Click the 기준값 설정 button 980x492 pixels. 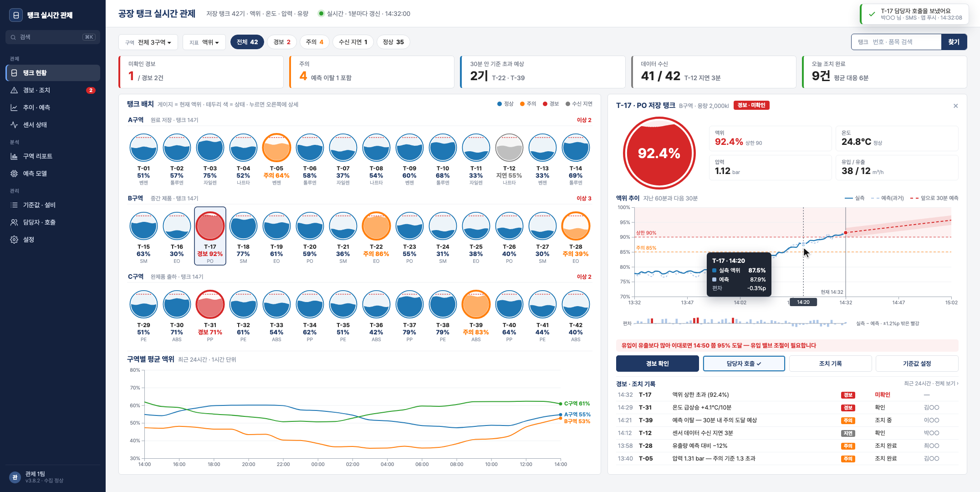point(917,364)
